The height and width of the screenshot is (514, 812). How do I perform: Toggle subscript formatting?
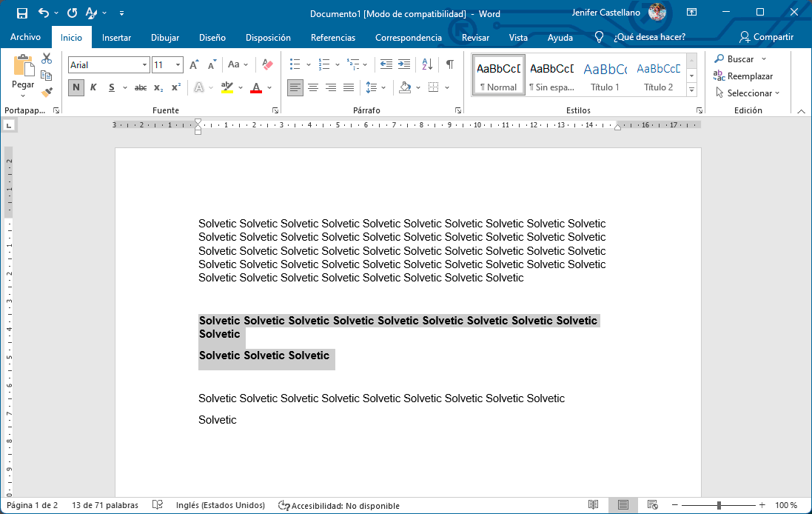[x=158, y=87]
